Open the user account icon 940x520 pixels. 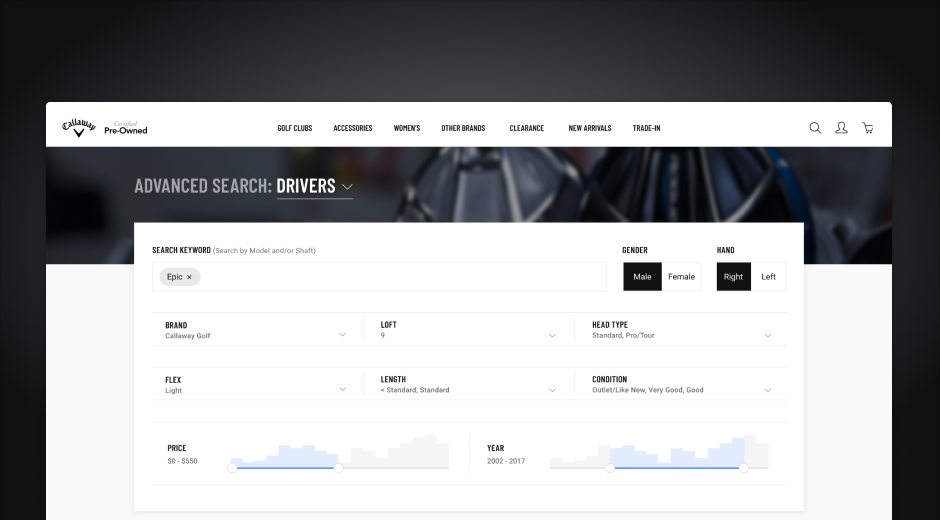click(841, 128)
